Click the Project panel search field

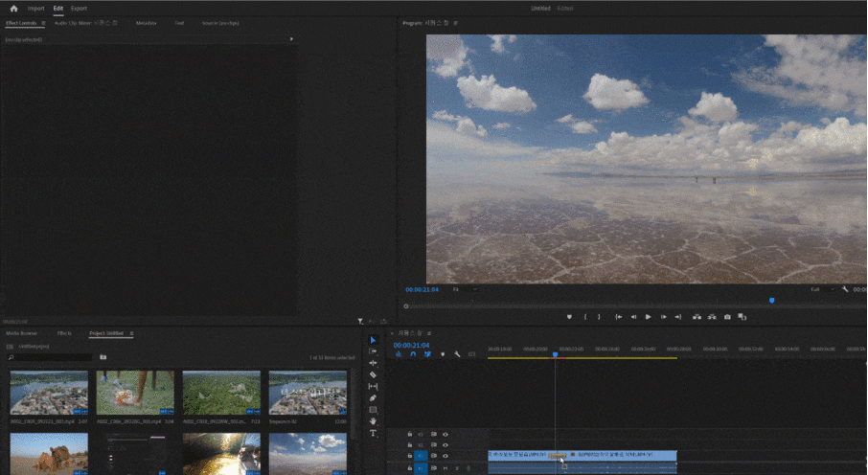(x=50, y=357)
